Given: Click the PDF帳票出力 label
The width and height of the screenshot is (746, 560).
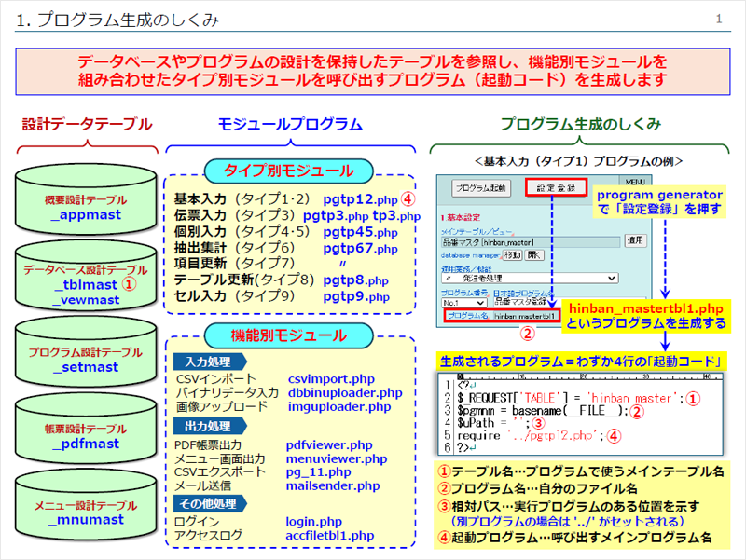Looking at the screenshot, I should 208,445.
